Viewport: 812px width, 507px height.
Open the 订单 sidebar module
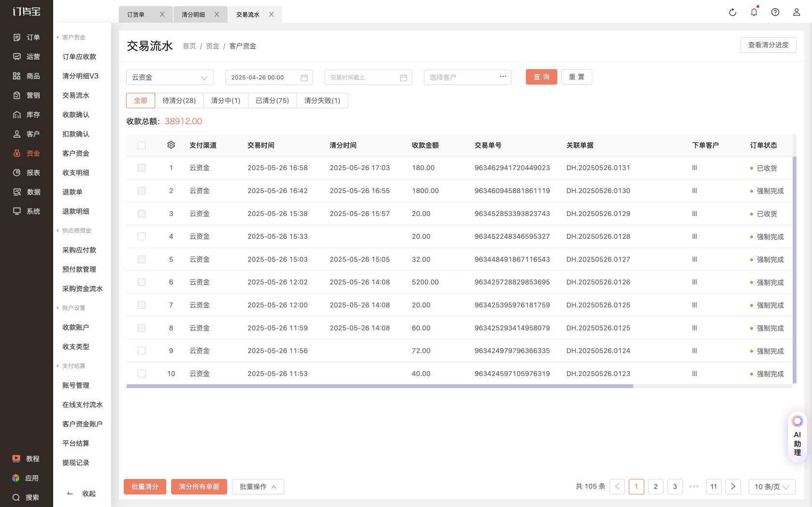27,37
